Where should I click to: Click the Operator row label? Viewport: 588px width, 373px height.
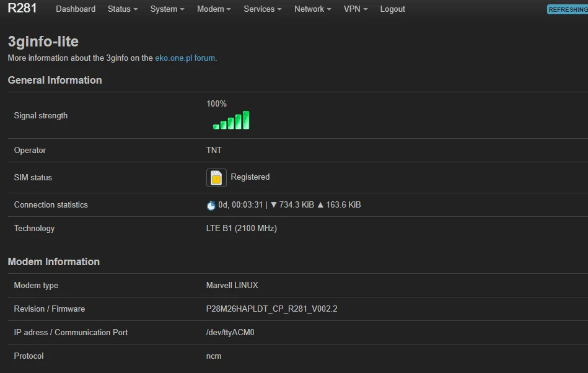[30, 151]
